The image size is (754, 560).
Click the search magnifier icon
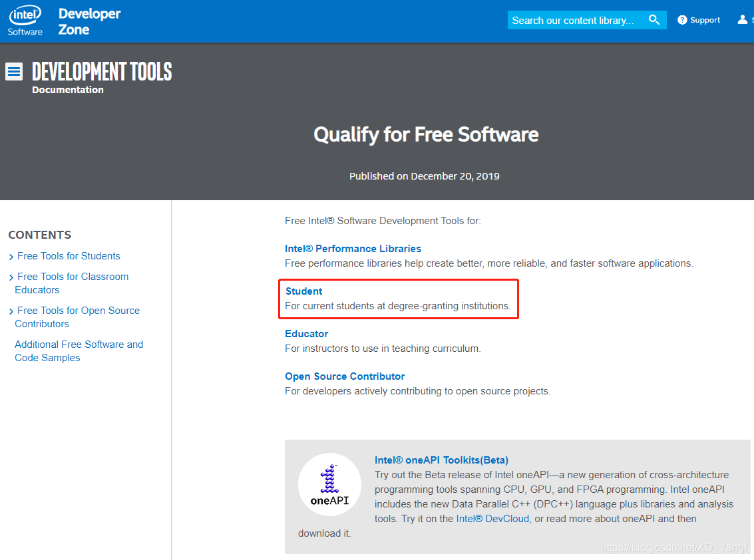coord(654,20)
